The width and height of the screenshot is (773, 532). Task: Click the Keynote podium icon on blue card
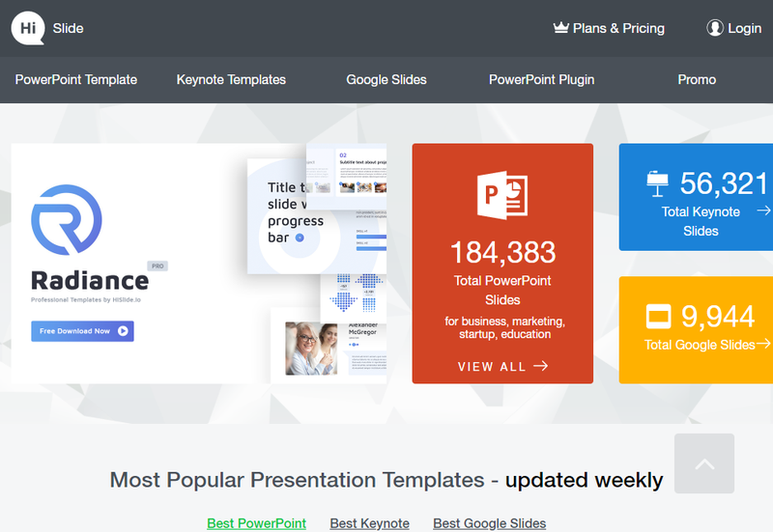click(x=657, y=183)
